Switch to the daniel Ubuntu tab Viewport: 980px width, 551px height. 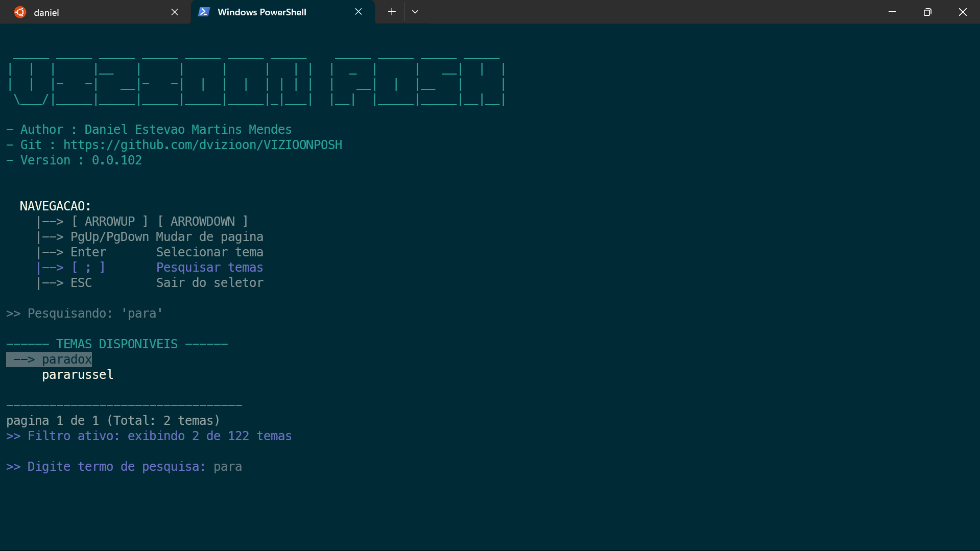click(95, 12)
